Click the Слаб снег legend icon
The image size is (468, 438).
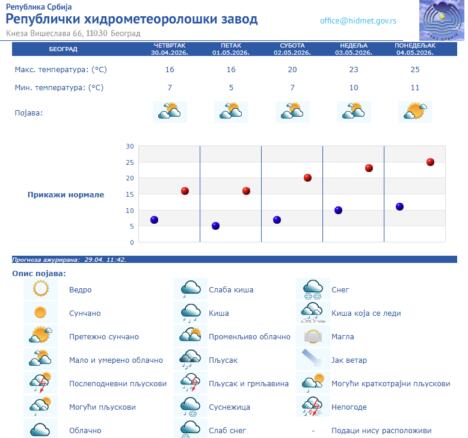pos(190,429)
